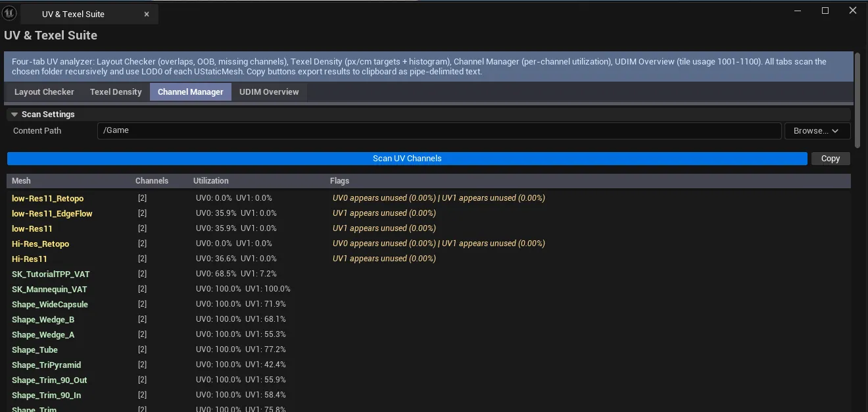Select the Channel Manager tab
This screenshot has height=412, width=868.
[191, 92]
